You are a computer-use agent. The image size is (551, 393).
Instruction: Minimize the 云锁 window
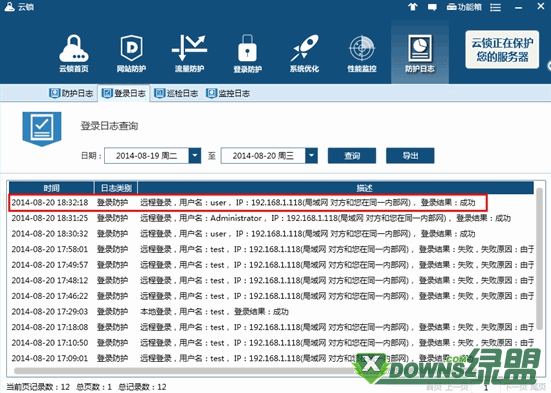(518, 7)
